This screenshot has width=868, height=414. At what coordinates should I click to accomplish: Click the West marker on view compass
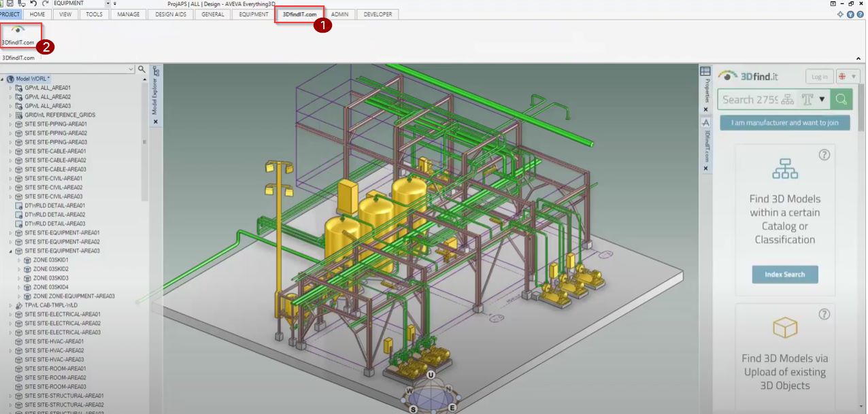tap(410, 390)
